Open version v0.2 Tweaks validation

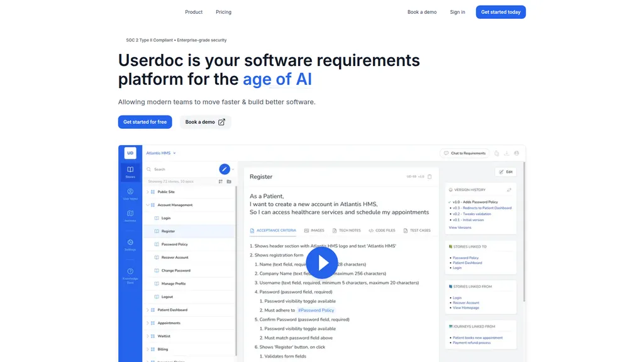click(472, 214)
